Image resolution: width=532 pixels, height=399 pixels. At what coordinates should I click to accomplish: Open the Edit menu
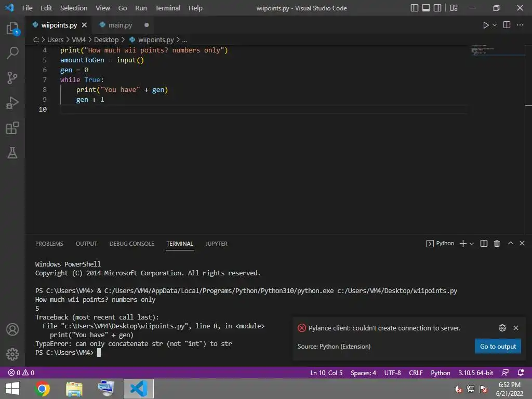pos(46,8)
